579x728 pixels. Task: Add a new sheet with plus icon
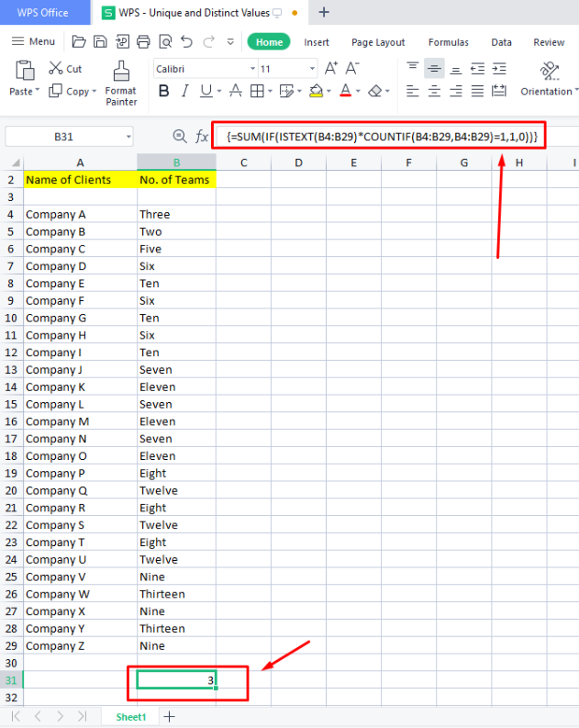(169, 716)
